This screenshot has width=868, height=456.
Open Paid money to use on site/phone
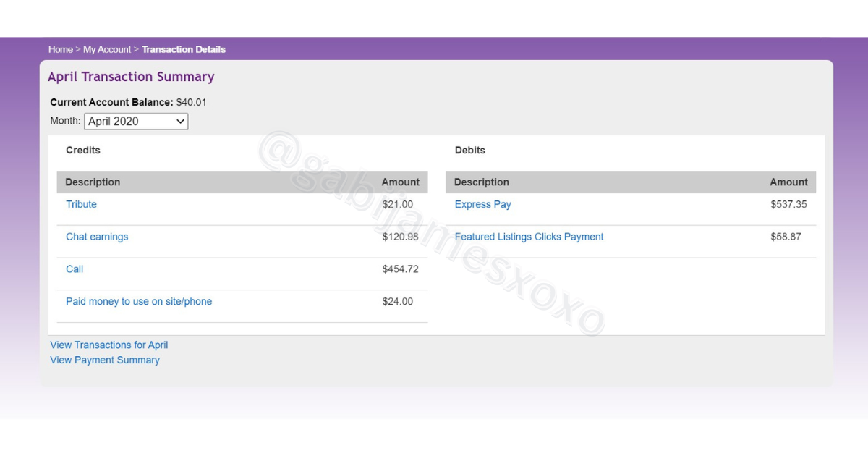(139, 302)
